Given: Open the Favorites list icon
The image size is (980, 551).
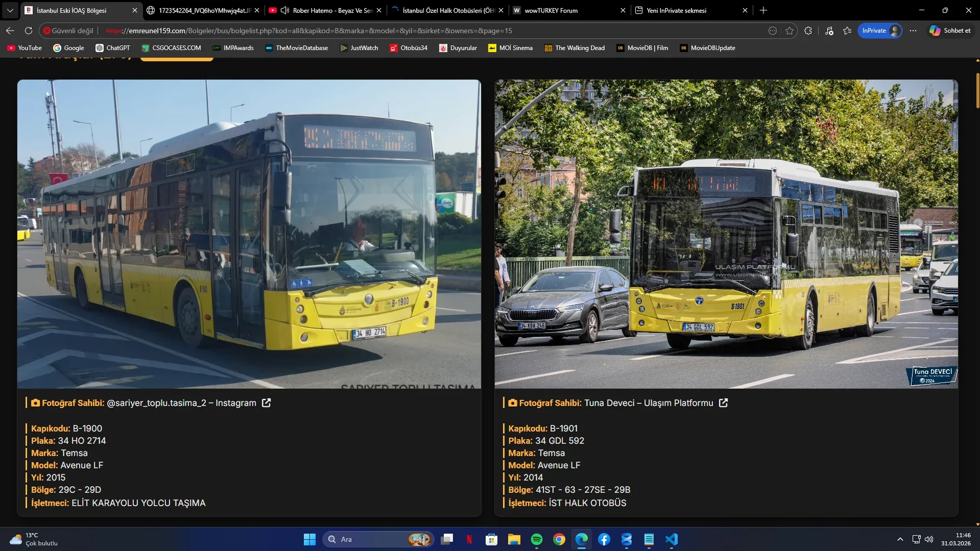Looking at the screenshot, I should click(847, 31).
